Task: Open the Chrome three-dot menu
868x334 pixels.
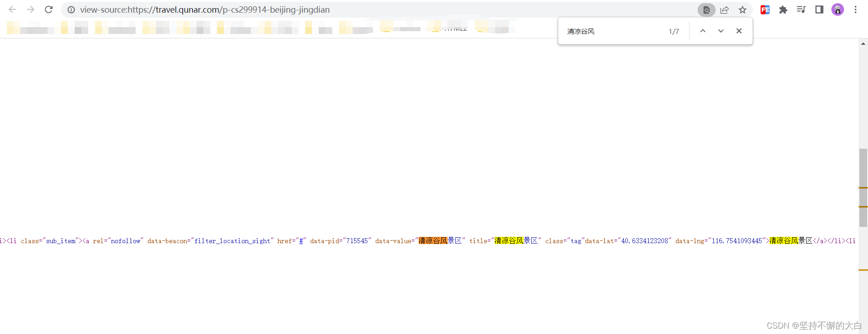Action: 855,9
